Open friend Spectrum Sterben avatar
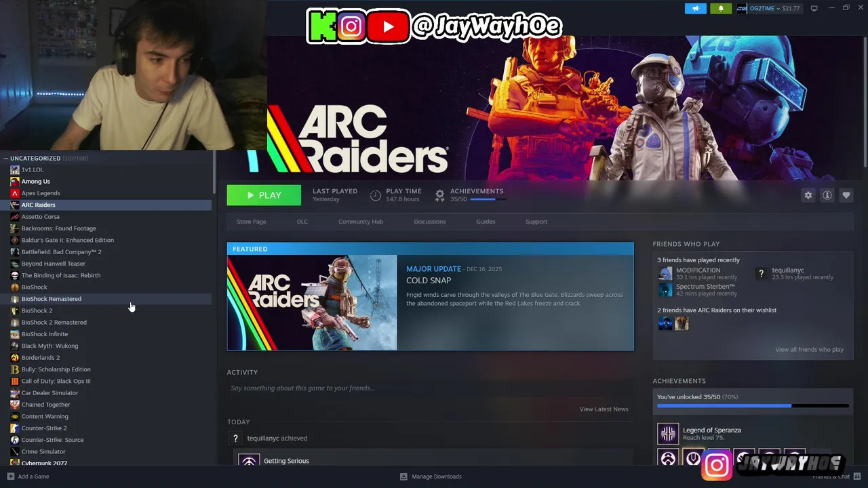The height and width of the screenshot is (488, 868). (x=665, y=290)
